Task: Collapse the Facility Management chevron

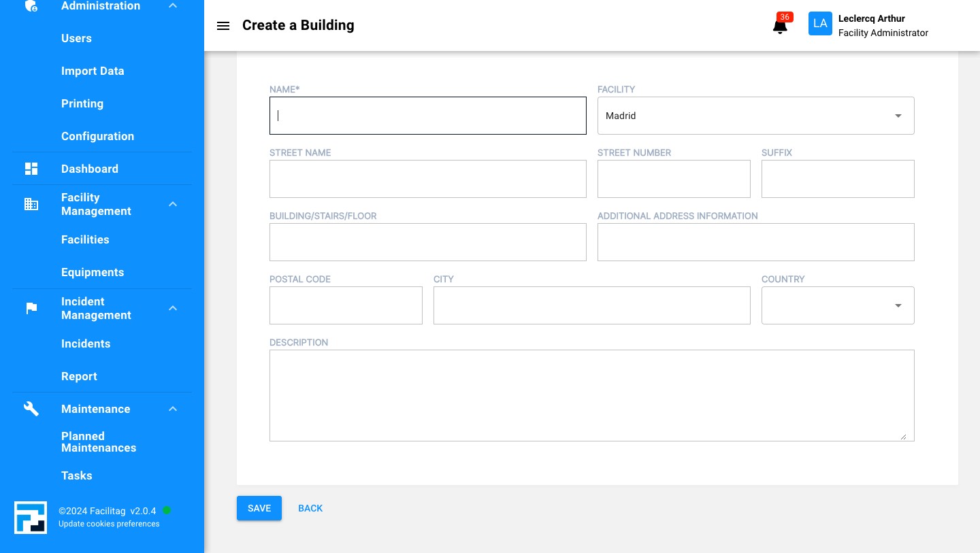Action: point(173,204)
